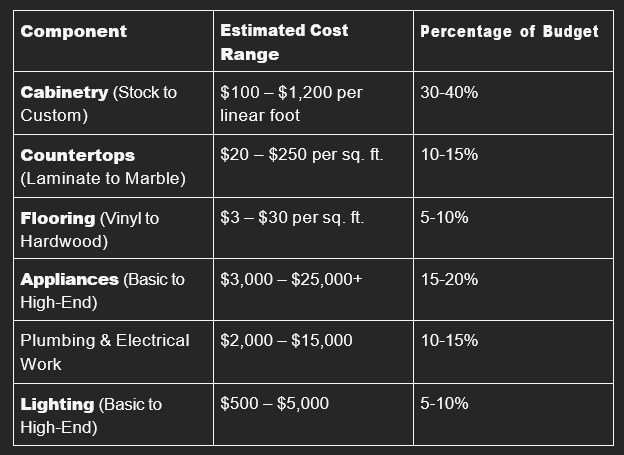Select the $20 – $250 per sq. ft. cell
The image size is (624, 455).
coord(301,155)
